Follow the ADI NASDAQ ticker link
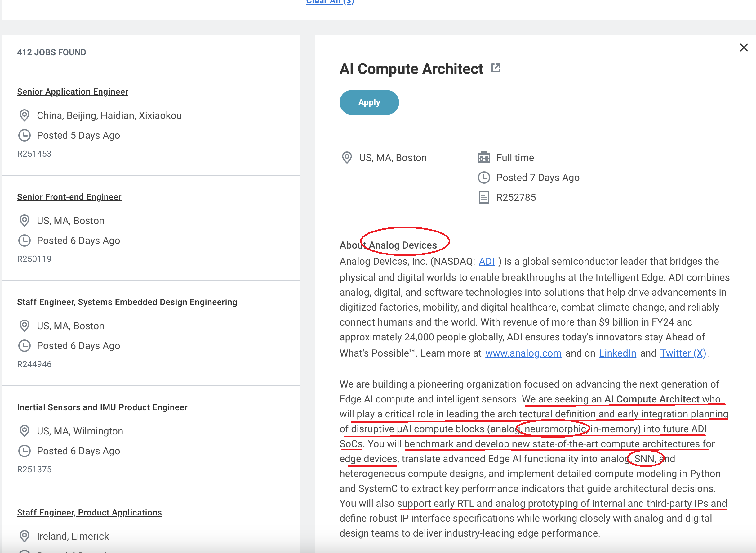This screenshot has height=553, width=756. [487, 261]
